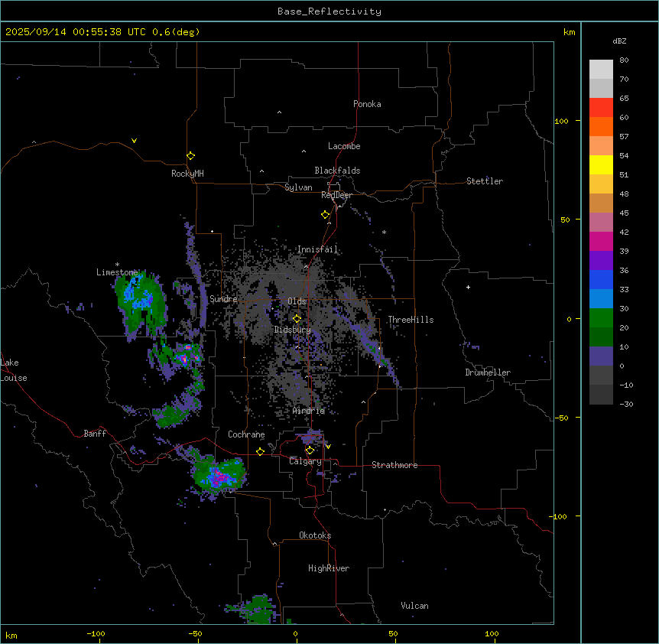
Task: Click the yellow diamond marker above RockyMH
Action: pyautogui.click(x=190, y=156)
